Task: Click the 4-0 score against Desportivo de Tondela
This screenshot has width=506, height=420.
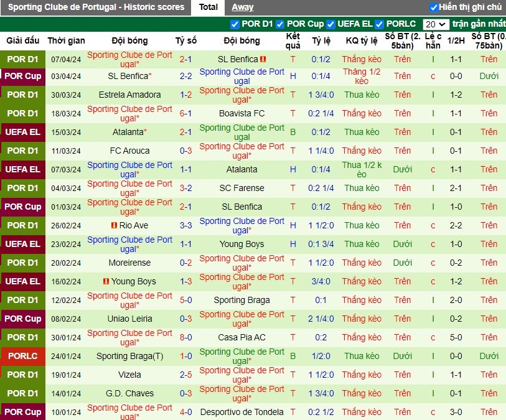Action: click(185, 413)
